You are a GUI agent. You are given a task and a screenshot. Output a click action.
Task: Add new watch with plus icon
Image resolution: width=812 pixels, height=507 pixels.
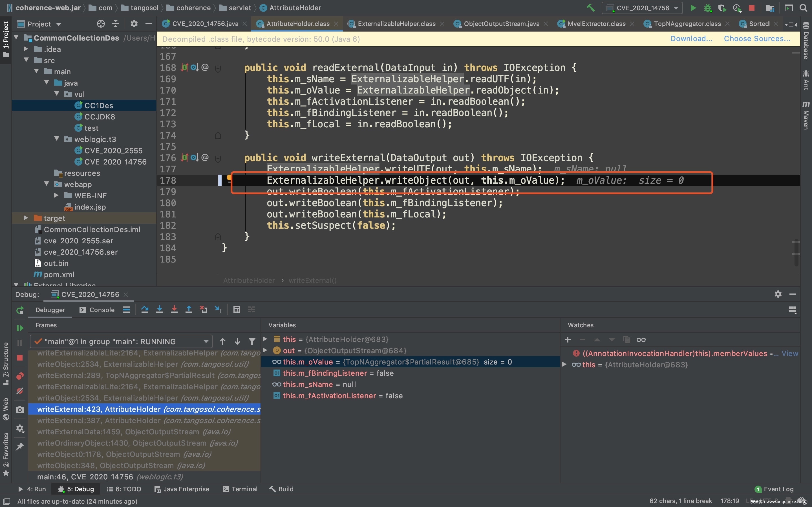tap(568, 340)
